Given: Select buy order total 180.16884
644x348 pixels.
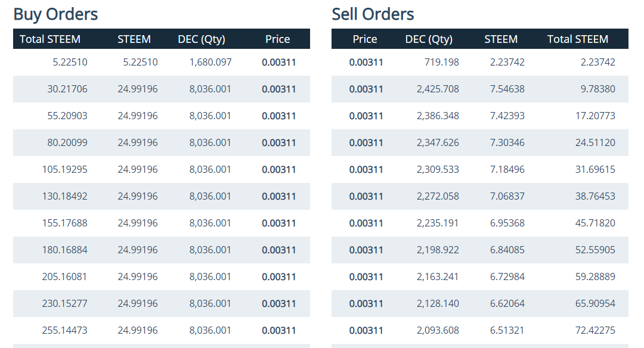Looking at the screenshot, I should tap(64, 250).
